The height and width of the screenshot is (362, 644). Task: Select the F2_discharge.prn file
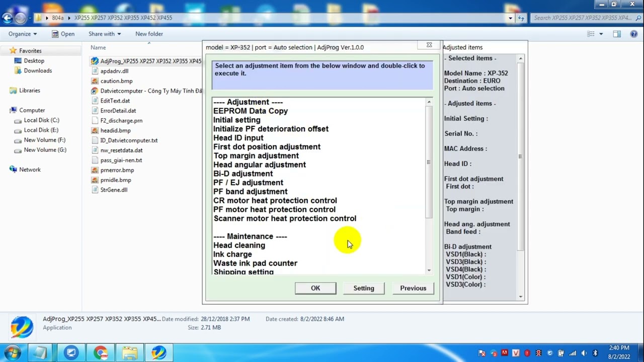point(121,121)
